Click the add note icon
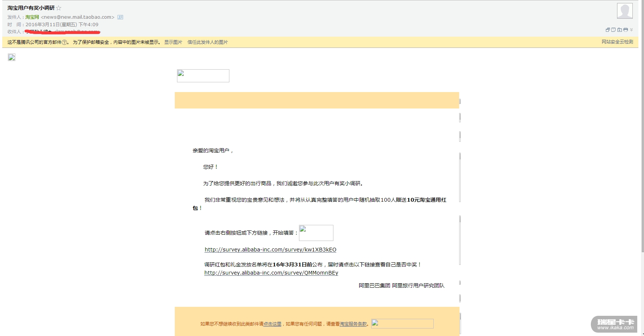 (613, 30)
